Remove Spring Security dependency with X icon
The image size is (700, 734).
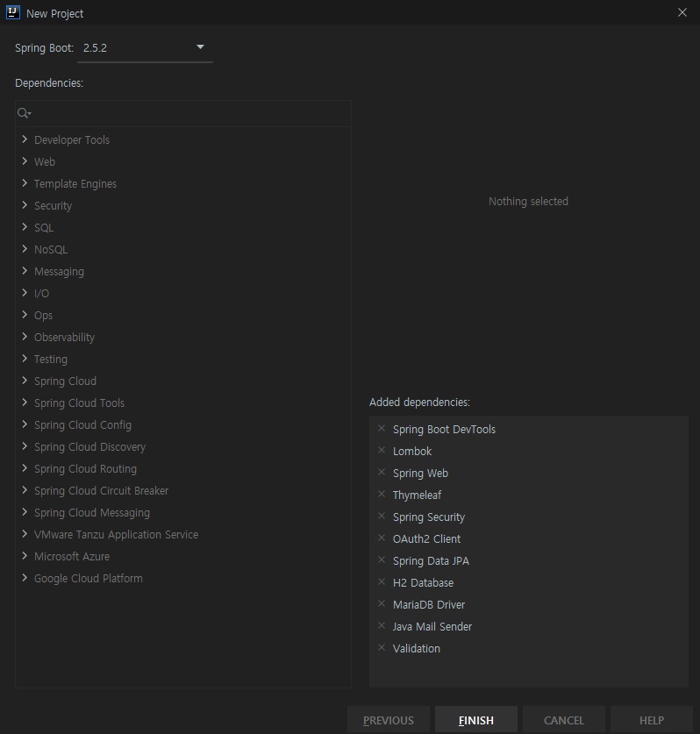382,516
